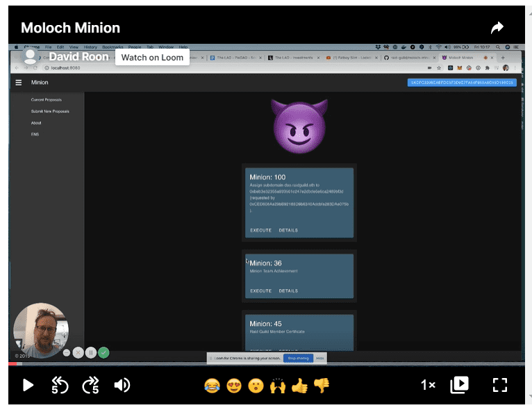Select ENS in the sidebar
The image size is (532, 410).
35,134
